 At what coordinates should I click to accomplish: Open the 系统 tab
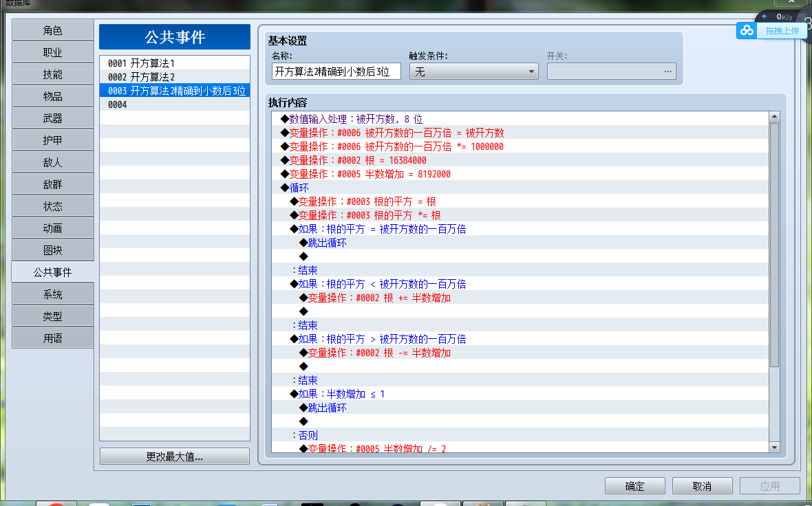click(53, 294)
